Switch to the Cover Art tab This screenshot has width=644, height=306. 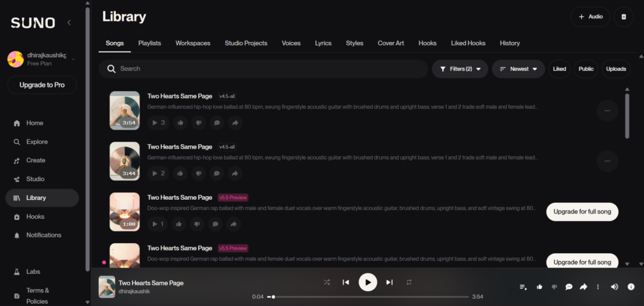(391, 43)
